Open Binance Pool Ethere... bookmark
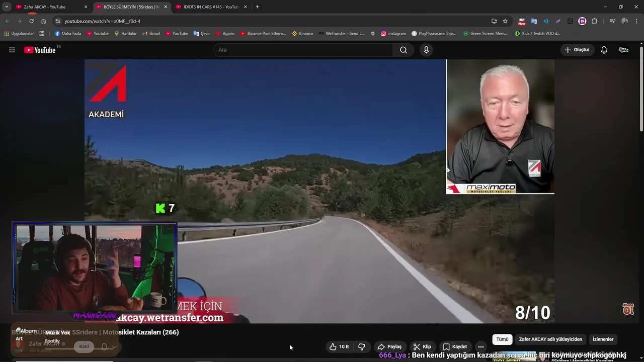The image size is (644, 362). click(263, 34)
